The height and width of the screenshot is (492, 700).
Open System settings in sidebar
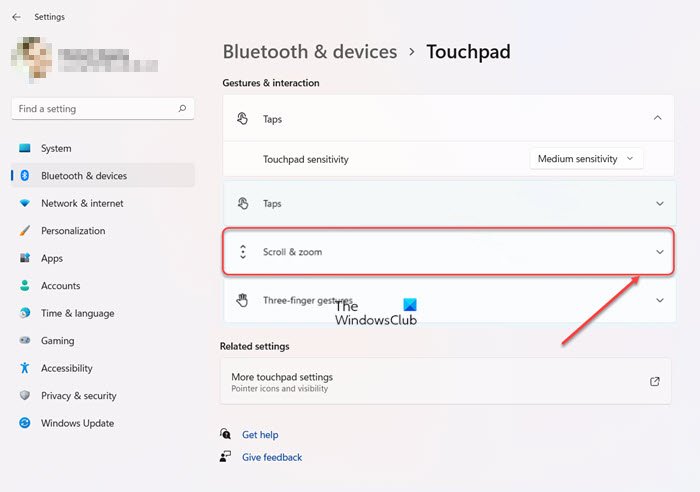pos(56,148)
